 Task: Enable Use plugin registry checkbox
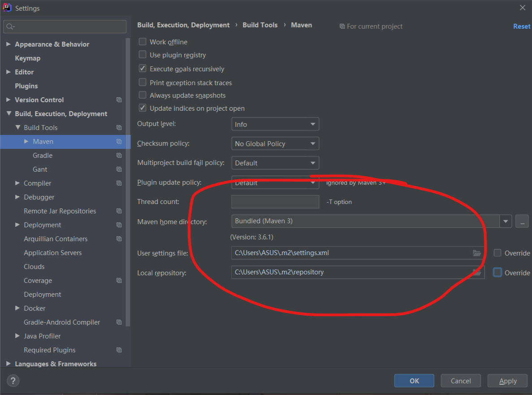pyautogui.click(x=143, y=55)
